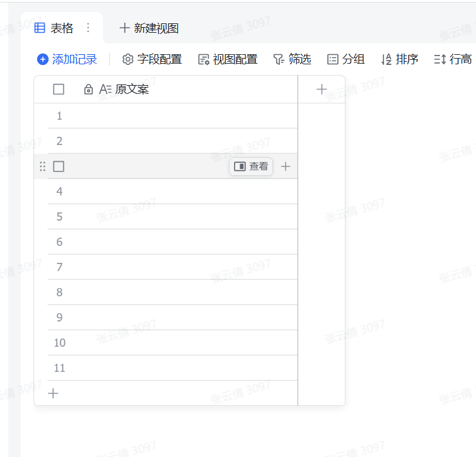Select row number 11
This screenshot has height=457, width=476.
(x=59, y=368)
